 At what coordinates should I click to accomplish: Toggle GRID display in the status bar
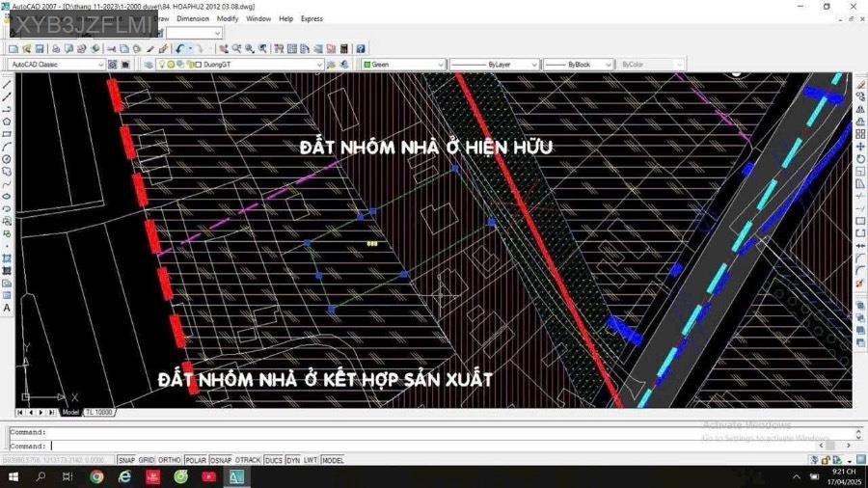tap(147, 460)
